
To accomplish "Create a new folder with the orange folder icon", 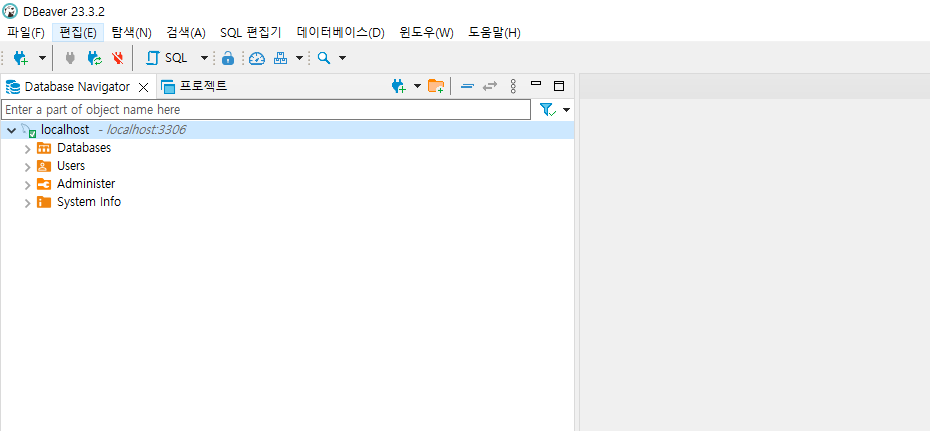I will (436, 87).
